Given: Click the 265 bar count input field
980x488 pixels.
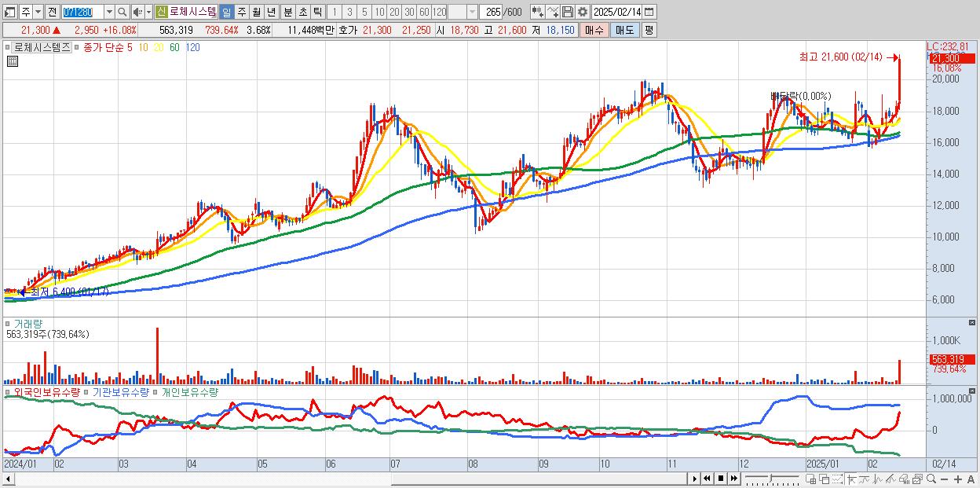Looking at the screenshot, I should point(491,12).
